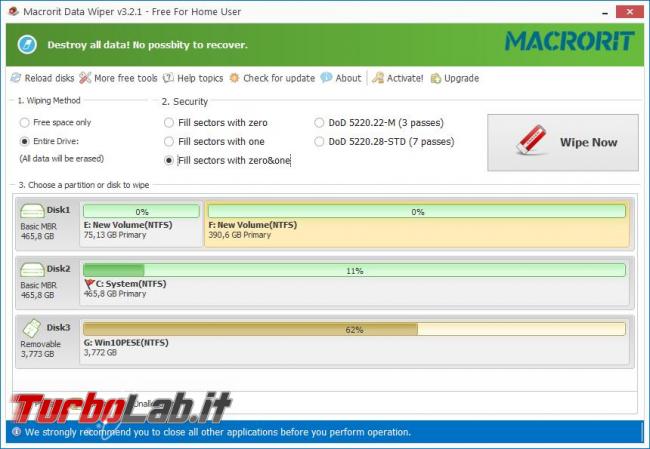
Task: Click the Reload disks icon
Action: [16, 78]
